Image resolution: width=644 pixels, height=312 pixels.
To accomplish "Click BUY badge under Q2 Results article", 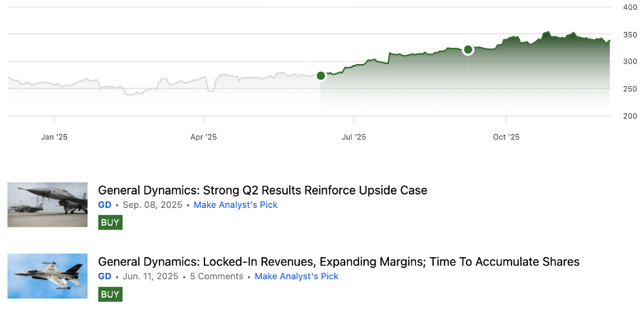I will (x=110, y=222).
